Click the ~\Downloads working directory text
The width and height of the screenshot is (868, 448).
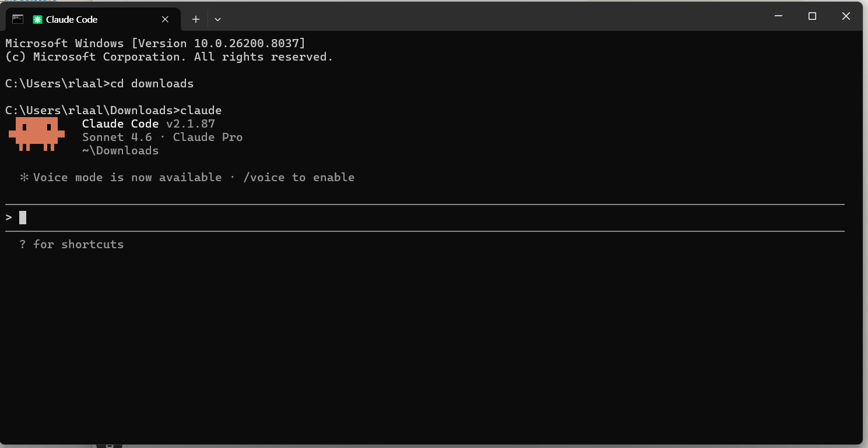pyautogui.click(x=120, y=150)
